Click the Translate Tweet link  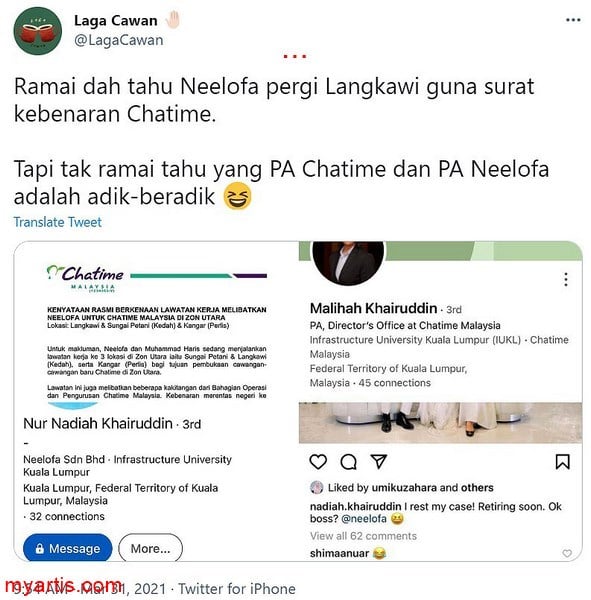point(58,222)
